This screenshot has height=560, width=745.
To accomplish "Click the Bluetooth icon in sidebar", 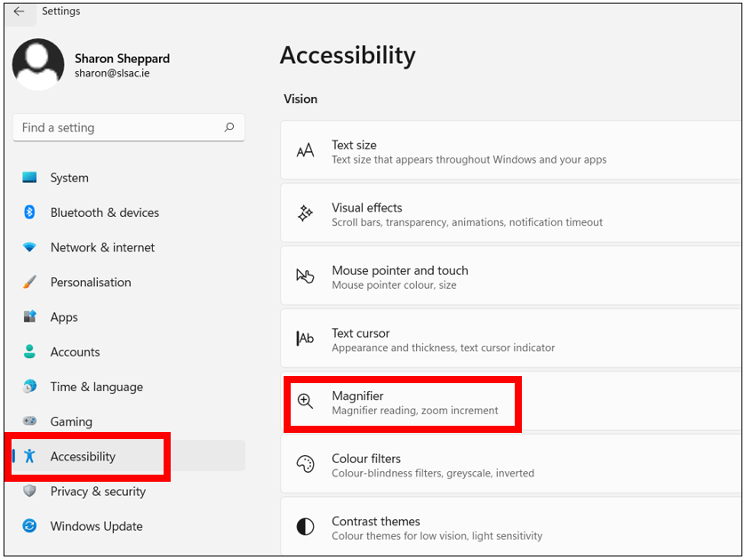I will tap(29, 212).
